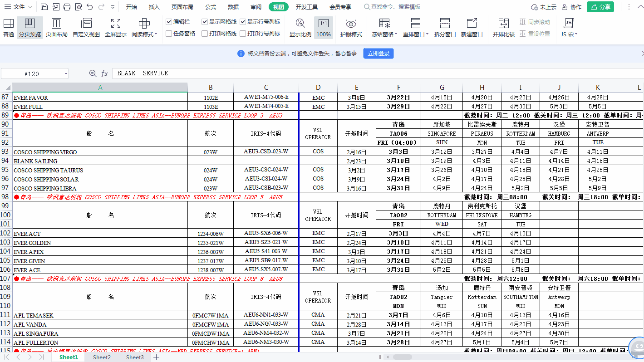Uncheck 显示网格线 gridlines checkbox
Viewport: 644px width, 362px height.
pos(205,21)
